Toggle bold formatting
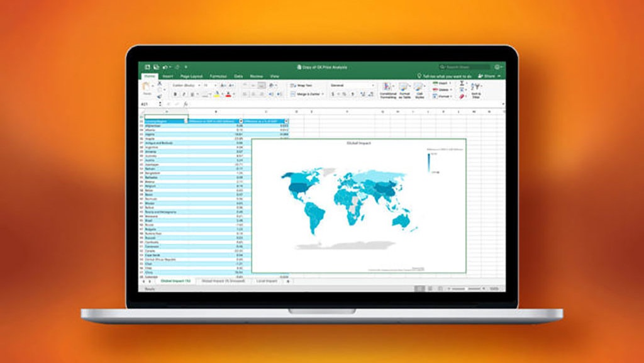Viewport: 644px width, 363px height. (x=175, y=94)
